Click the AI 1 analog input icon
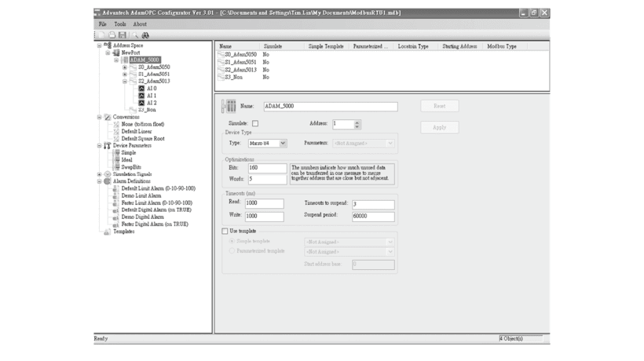This screenshot has height=361, width=644. [x=141, y=96]
